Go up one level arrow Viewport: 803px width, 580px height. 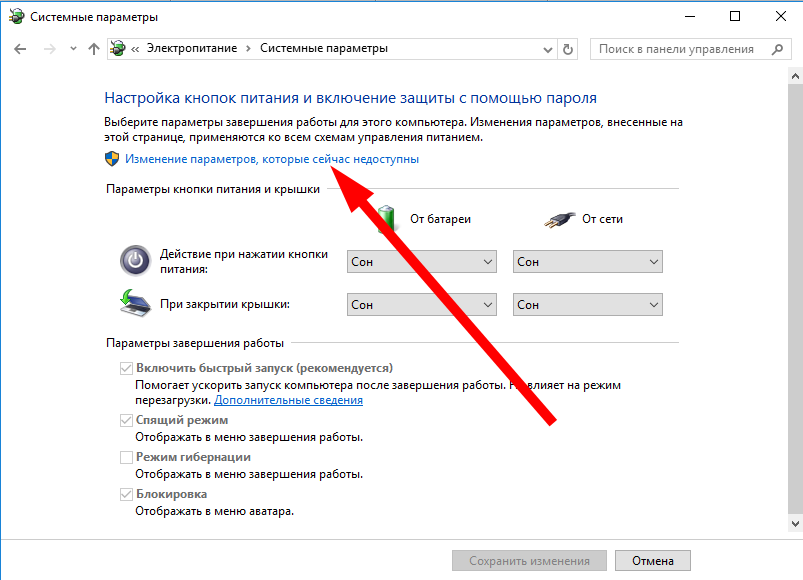click(93, 49)
